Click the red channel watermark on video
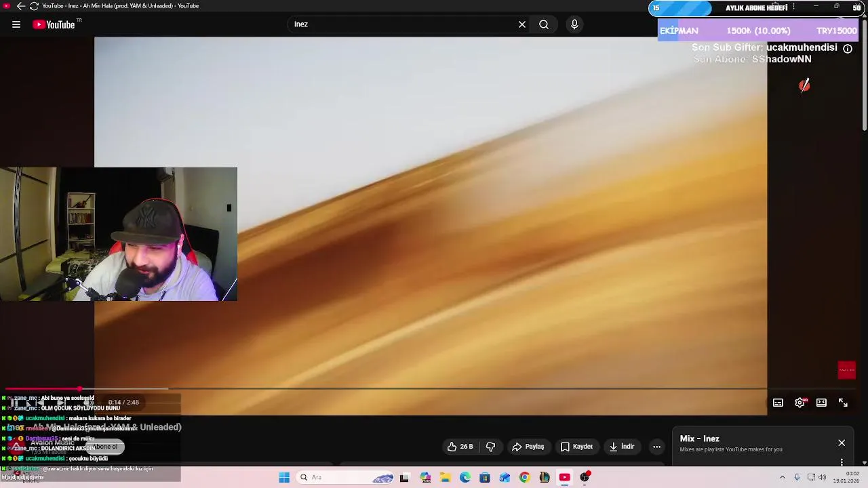The width and height of the screenshot is (868, 488). (x=846, y=370)
